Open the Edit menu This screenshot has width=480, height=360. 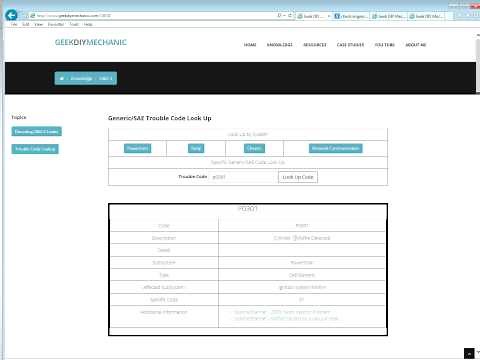click(26, 24)
